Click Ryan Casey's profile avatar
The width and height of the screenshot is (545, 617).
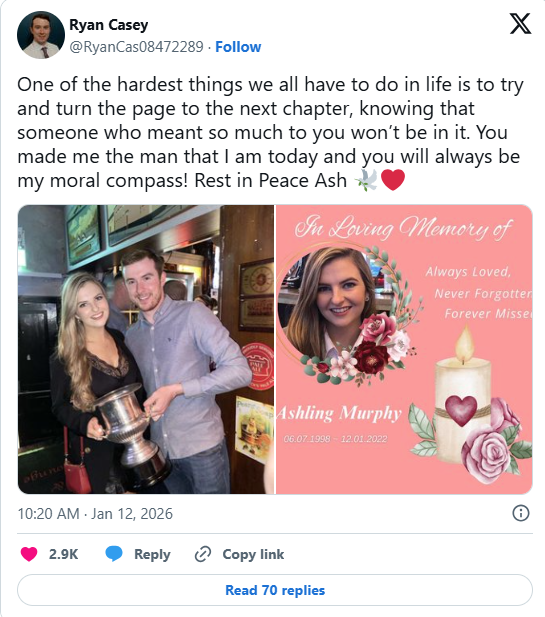(41, 35)
